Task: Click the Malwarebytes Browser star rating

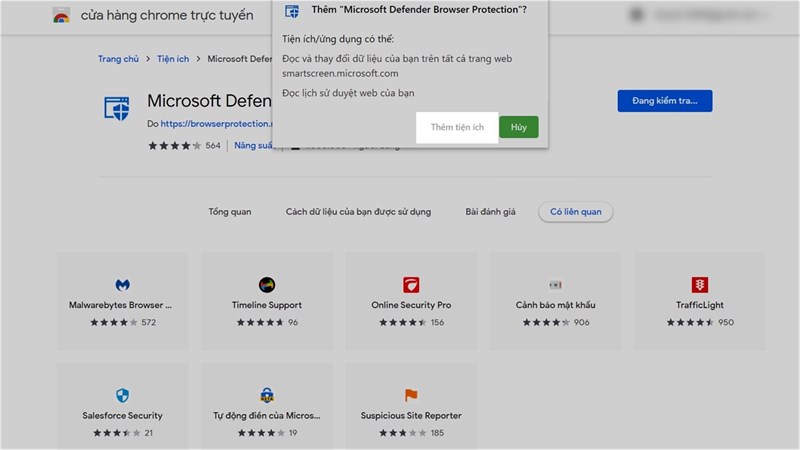Action: tap(114, 322)
